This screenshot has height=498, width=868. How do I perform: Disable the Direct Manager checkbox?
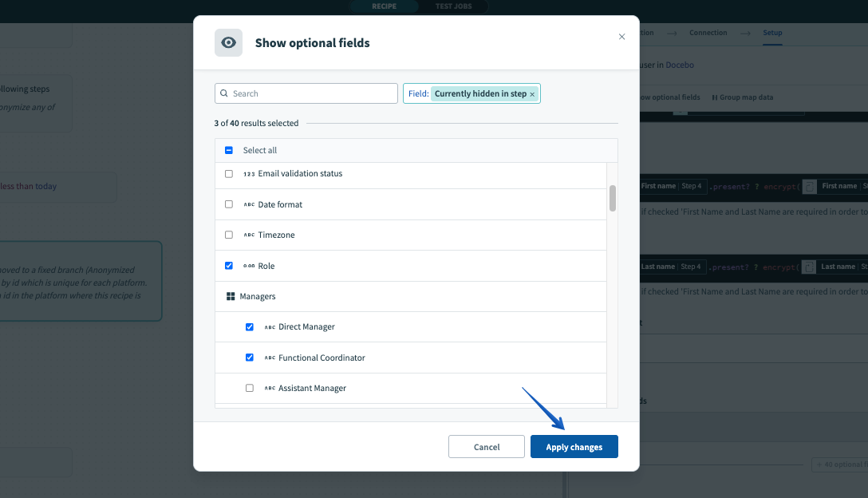coord(249,326)
